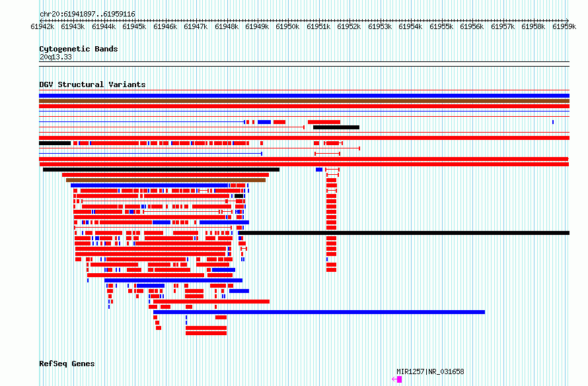Click ruler position 61951k
Viewport: 588px width, 386px height.
318,26
